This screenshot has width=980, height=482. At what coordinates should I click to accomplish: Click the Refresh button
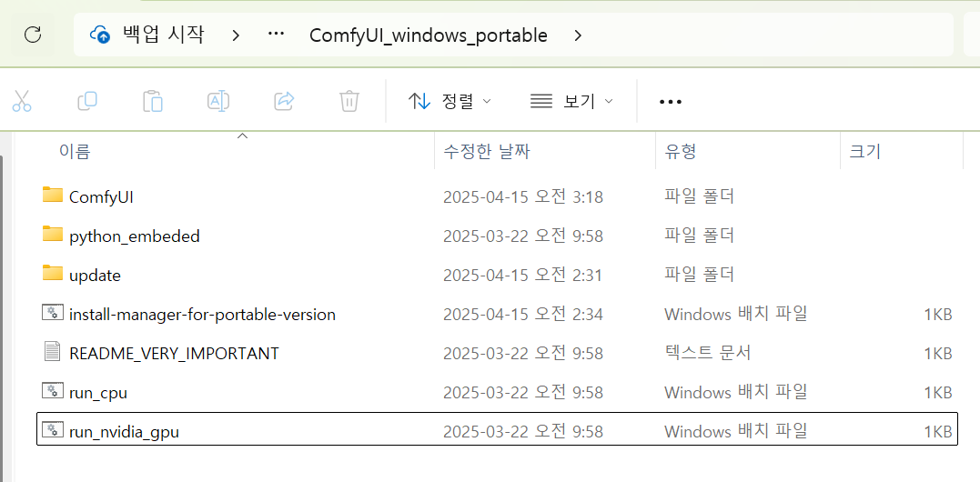[x=33, y=35]
